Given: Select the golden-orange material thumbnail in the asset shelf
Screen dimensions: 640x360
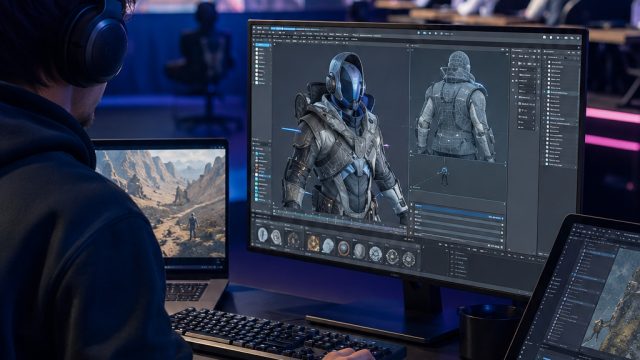Looking at the screenshot, I should pos(313,243).
